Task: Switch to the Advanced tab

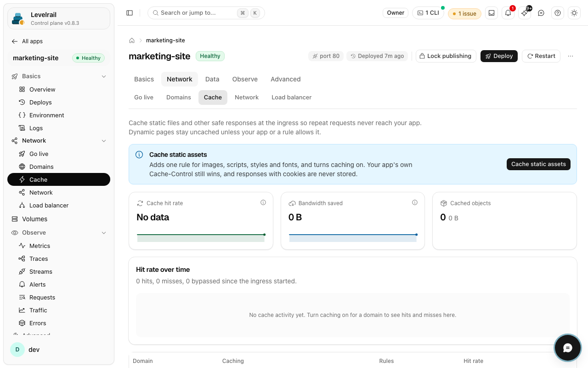Action: coord(286,79)
